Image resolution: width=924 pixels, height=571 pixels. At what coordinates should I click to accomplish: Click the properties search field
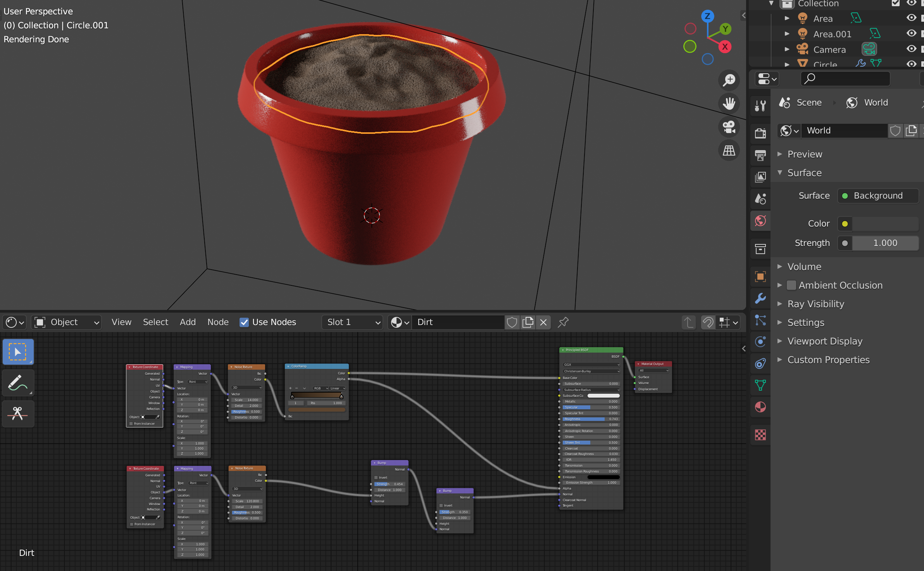tap(845, 79)
